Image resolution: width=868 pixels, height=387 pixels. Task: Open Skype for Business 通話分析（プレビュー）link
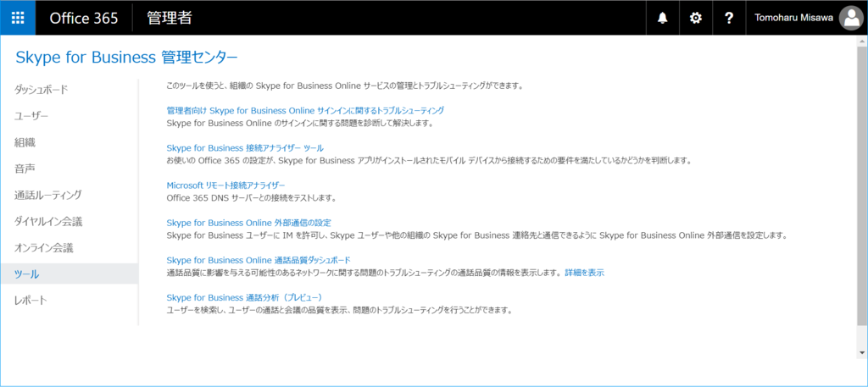(x=244, y=297)
